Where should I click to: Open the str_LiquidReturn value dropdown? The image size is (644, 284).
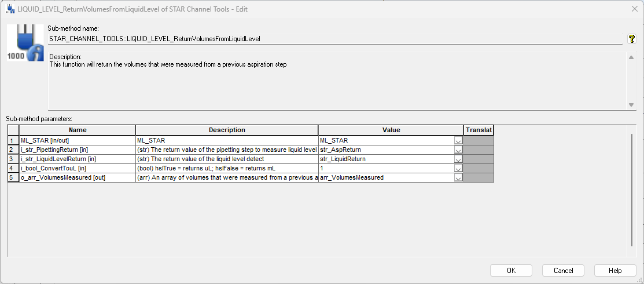(x=458, y=159)
